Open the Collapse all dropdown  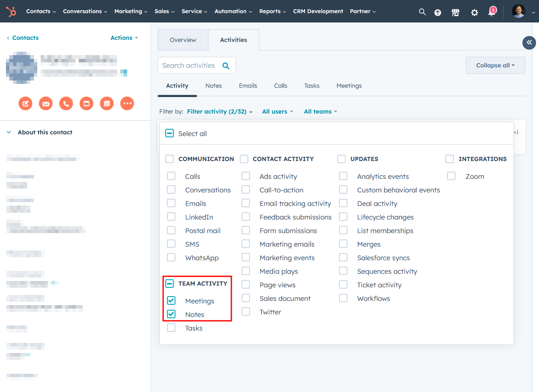click(495, 65)
